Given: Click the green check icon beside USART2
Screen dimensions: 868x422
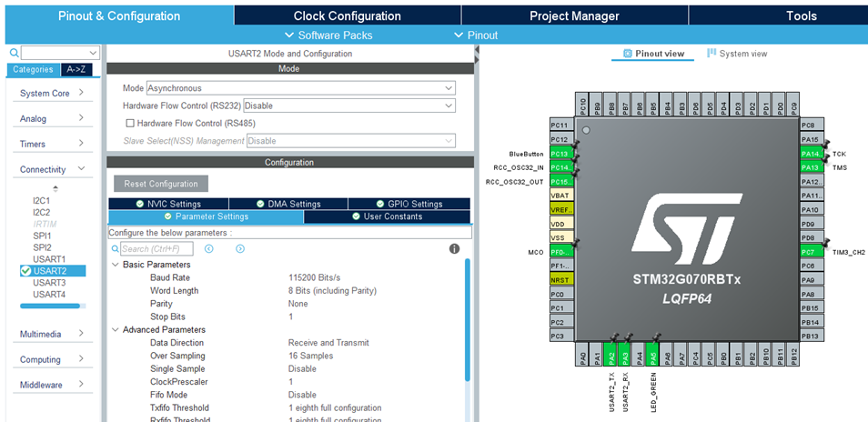Looking at the screenshot, I should [25, 271].
